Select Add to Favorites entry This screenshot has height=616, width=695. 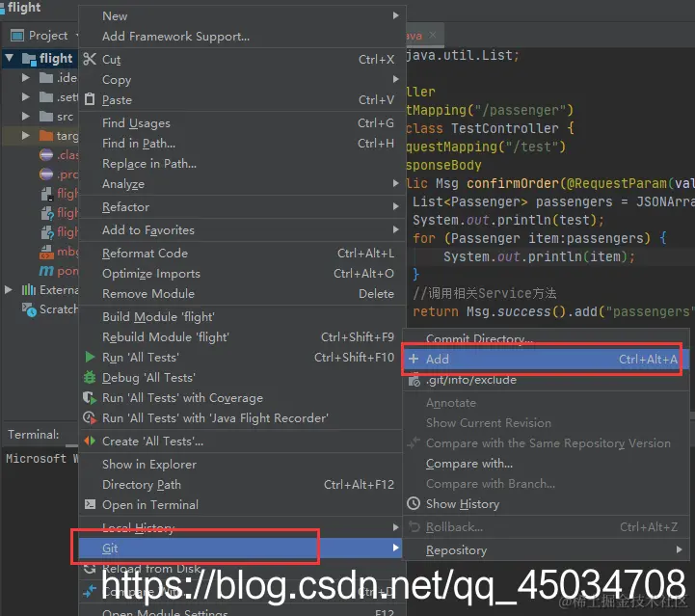click(240, 230)
